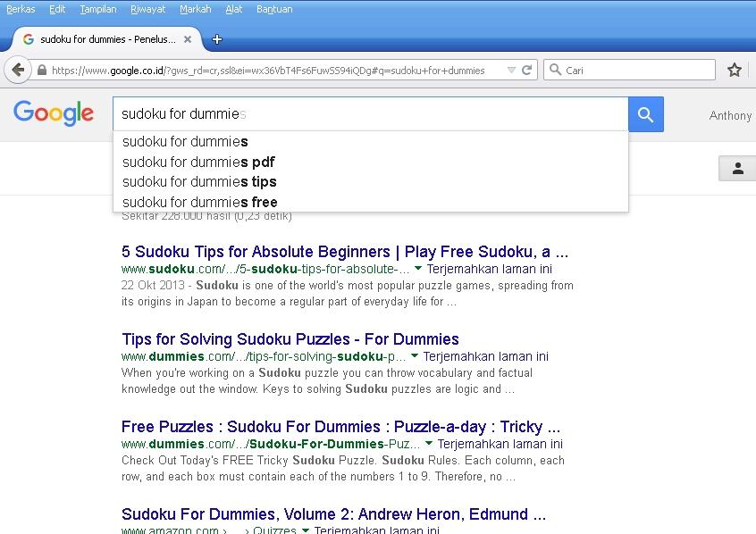
Task: Click 'Terjemahkan laman ini' for Free Puzzles result
Action: pos(500,444)
